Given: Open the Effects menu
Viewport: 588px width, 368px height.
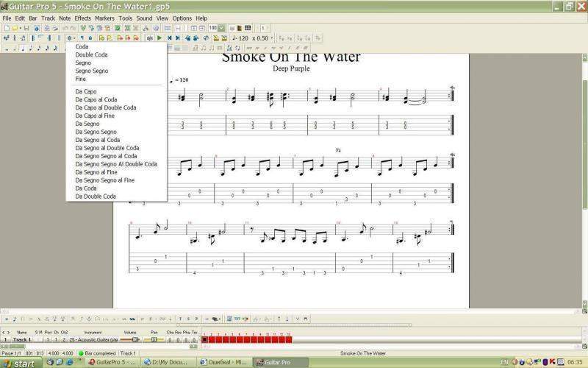Looking at the screenshot, I should tap(82, 18).
